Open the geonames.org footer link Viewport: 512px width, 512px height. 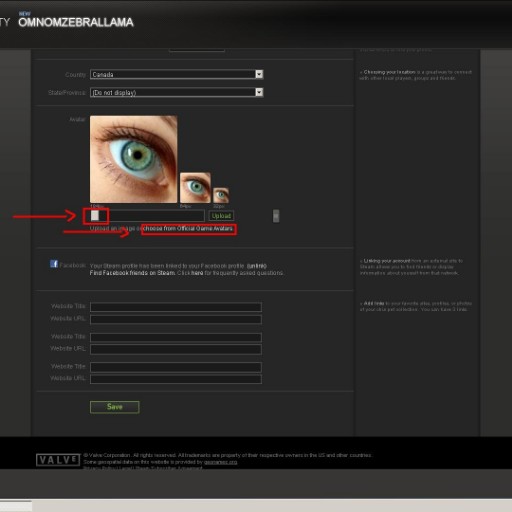(x=220, y=462)
